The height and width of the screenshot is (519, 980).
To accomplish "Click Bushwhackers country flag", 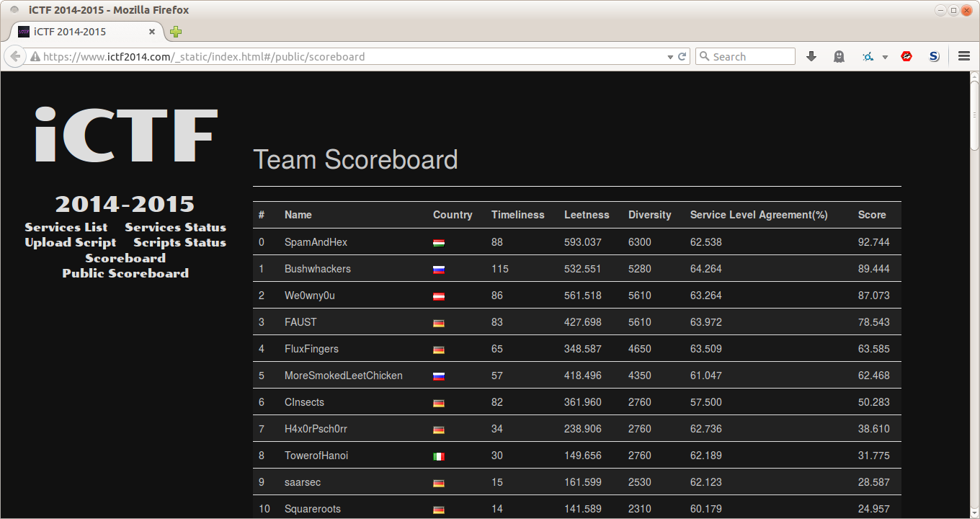I will pyautogui.click(x=439, y=270).
